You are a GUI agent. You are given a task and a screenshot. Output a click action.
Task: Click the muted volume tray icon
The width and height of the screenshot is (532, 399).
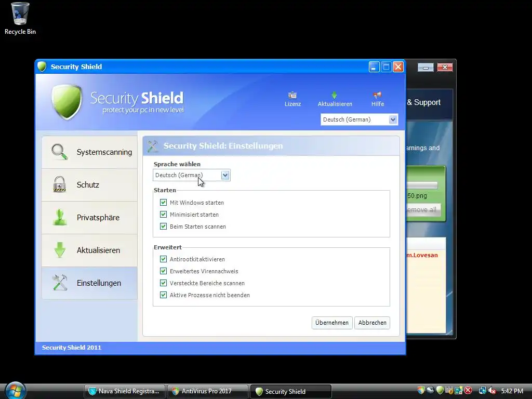492,391
